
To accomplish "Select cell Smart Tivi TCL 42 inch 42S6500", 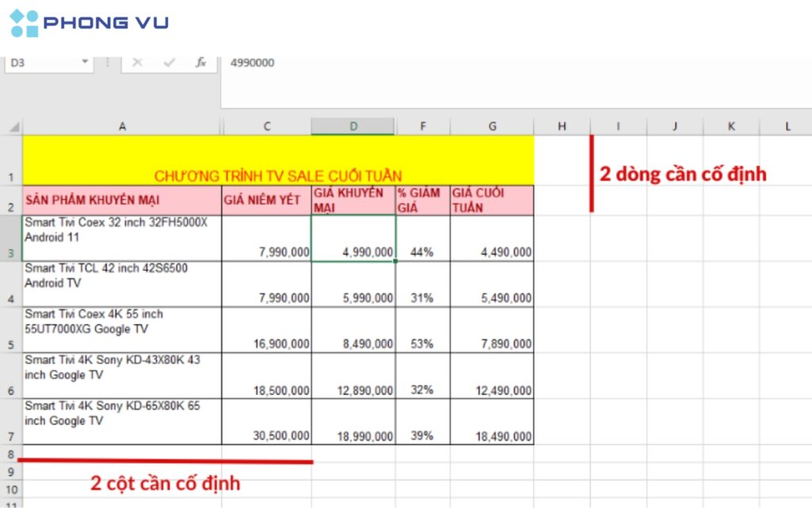I will pyautogui.click(x=122, y=284).
